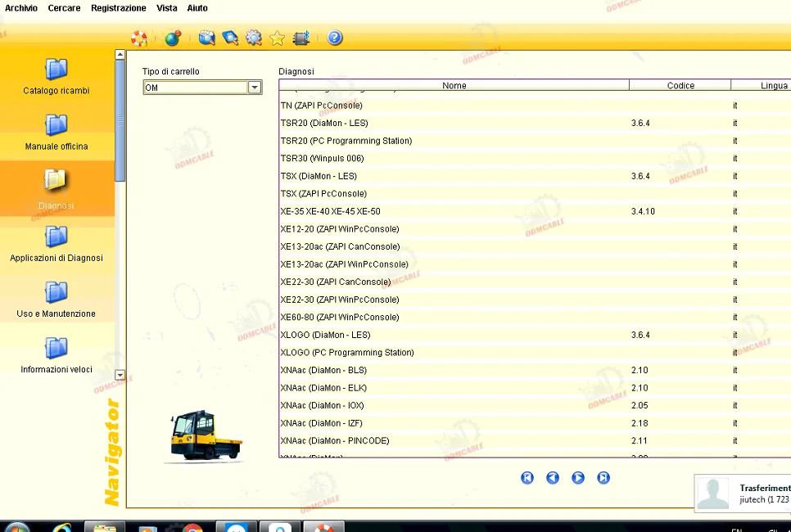
Task: Click the next page navigation arrow
Action: tap(578, 477)
